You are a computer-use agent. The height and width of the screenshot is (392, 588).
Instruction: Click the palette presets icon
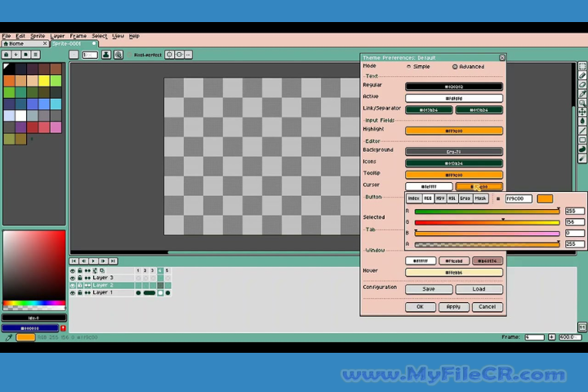pyautogui.click(x=26, y=55)
